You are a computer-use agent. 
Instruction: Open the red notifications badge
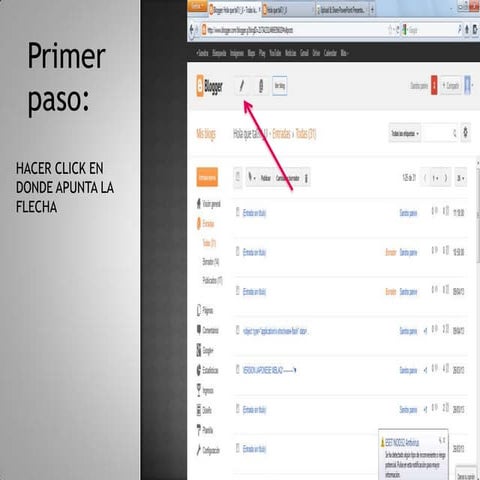(434, 85)
